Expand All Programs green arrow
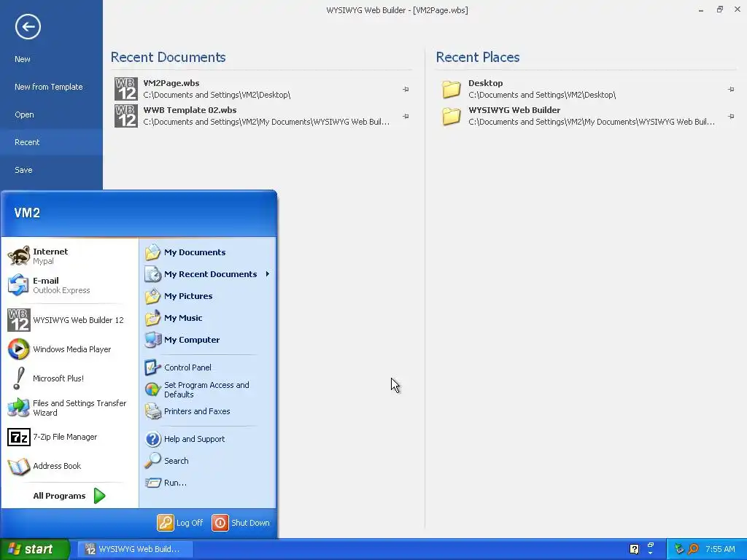 point(99,496)
